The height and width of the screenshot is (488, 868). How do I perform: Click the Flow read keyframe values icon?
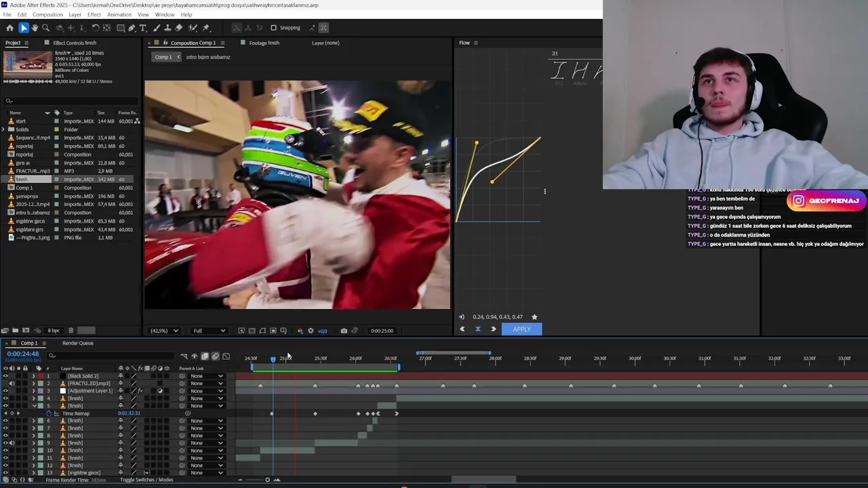point(462,317)
